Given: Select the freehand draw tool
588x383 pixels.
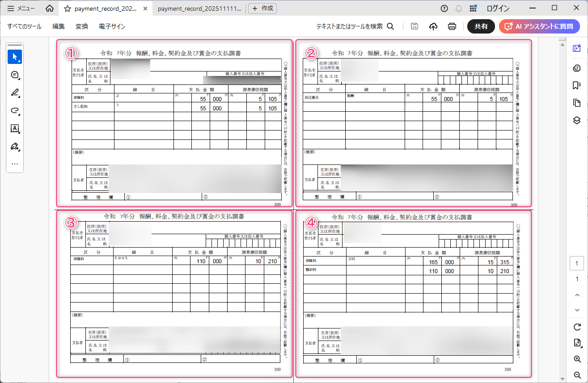Looking at the screenshot, I should click(x=15, y=111).
